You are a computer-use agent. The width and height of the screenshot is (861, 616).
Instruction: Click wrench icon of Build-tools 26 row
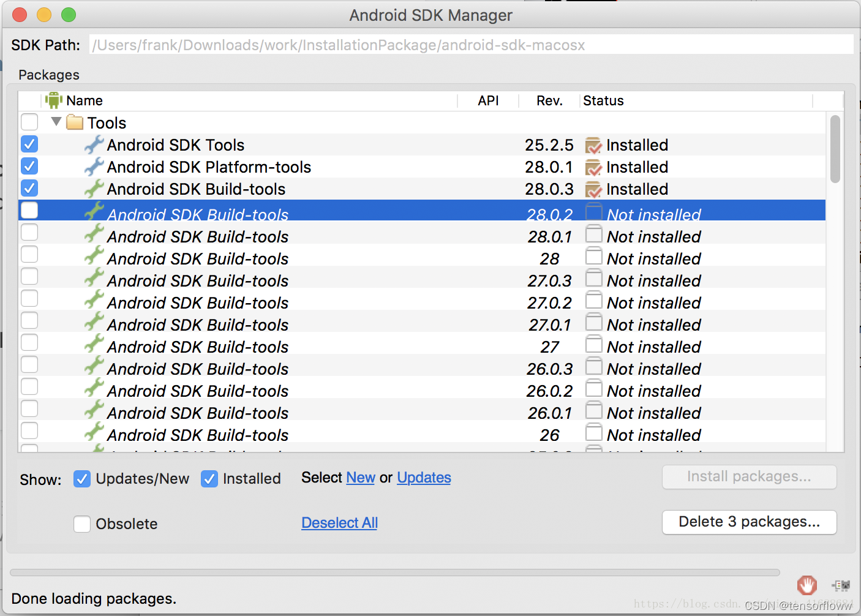(x=94, y=431)
